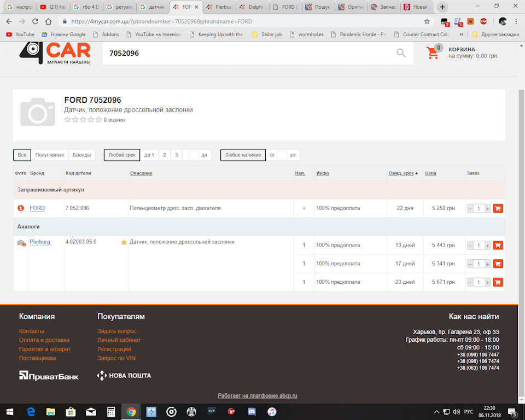The image size is (525, 420).
Task: Open 'Другие закладки' bookmarks folder
Action: (495, 34)
